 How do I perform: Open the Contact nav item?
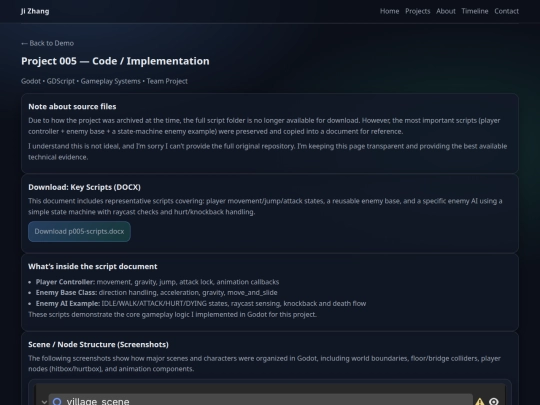507,11
